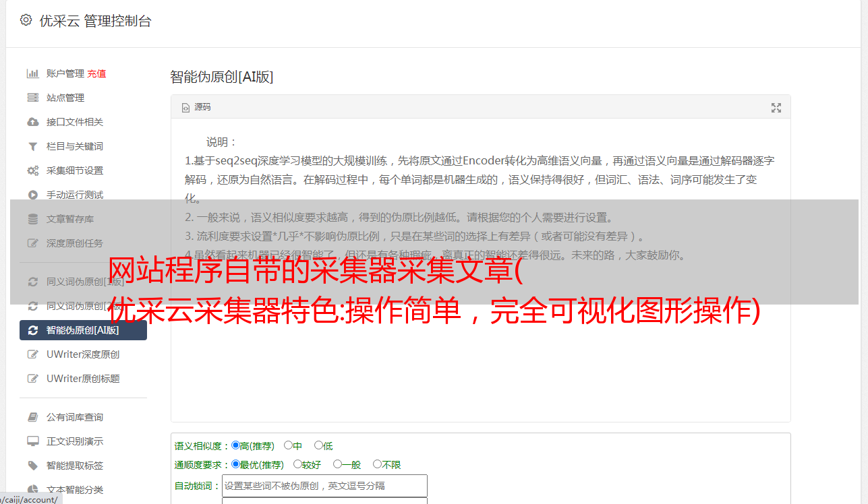The width and height of the screenshot is (868, 504).
Task: Open the 采集细节设置 gears icon
Action: (32, 170)
